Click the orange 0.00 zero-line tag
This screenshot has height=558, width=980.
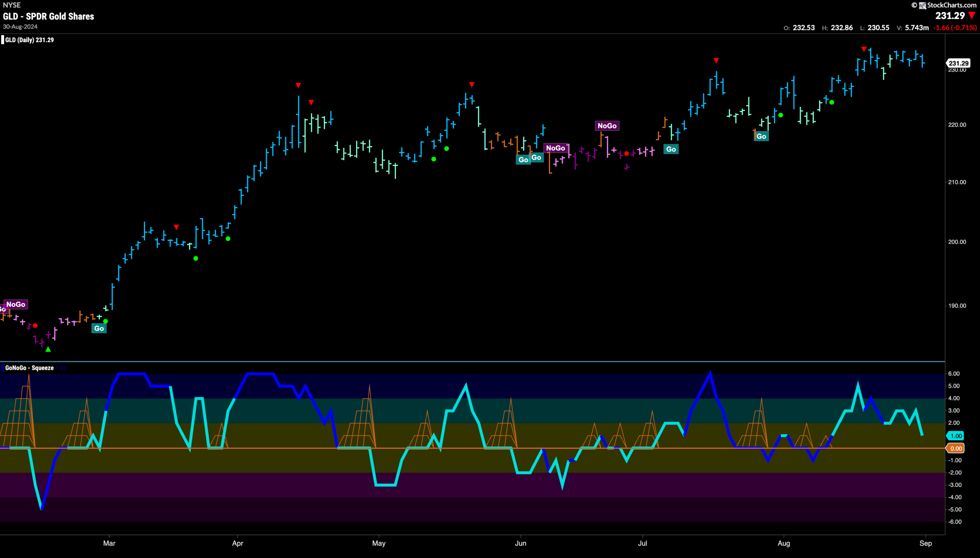[x=955, y=448]
